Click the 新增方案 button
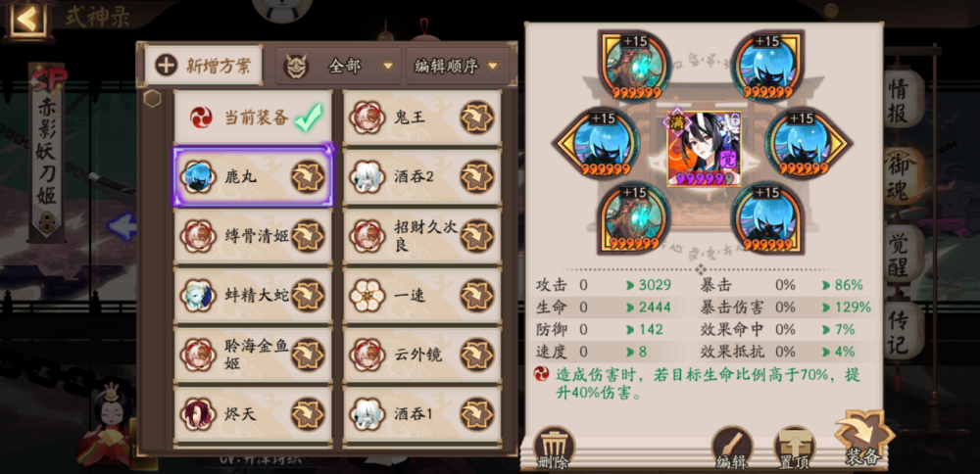The image size is (980, 474). tap(203, 66)
